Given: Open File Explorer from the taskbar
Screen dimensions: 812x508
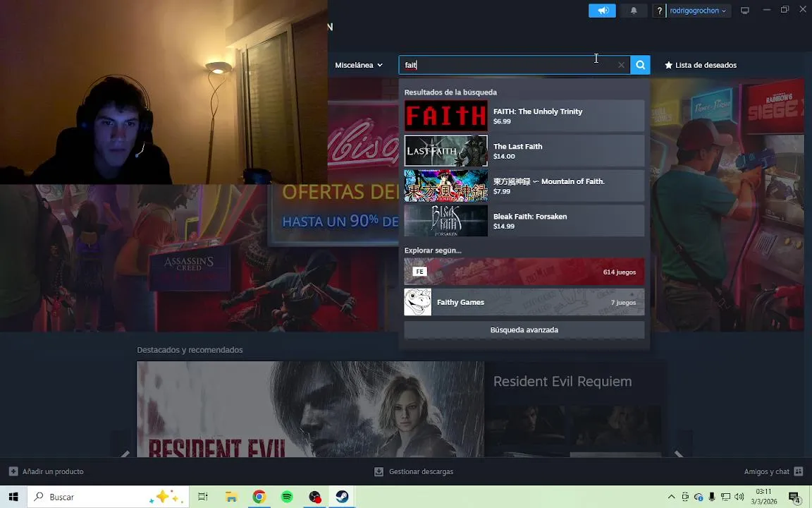Looking at the screenshot, I should pyautogui.click(x=231, y=497).
